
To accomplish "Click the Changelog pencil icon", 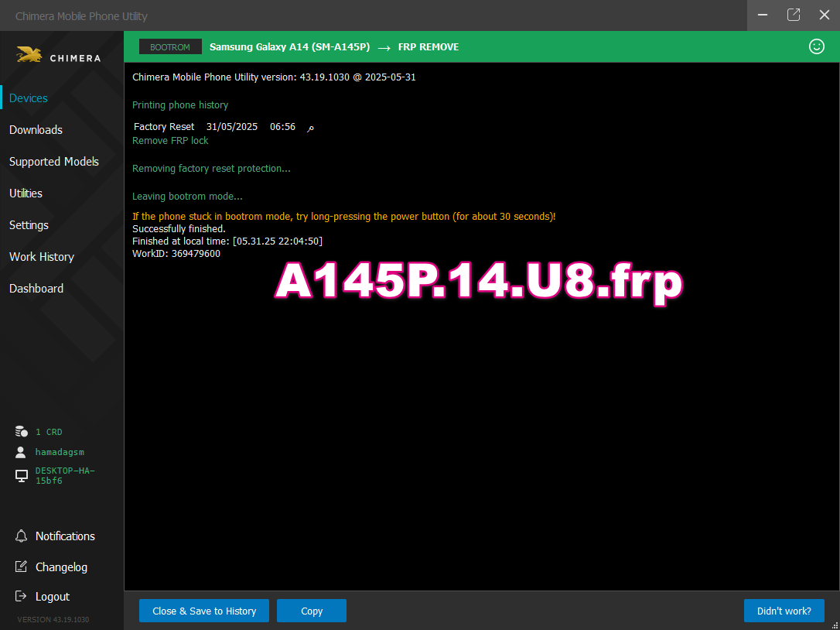I will point(21,567).
